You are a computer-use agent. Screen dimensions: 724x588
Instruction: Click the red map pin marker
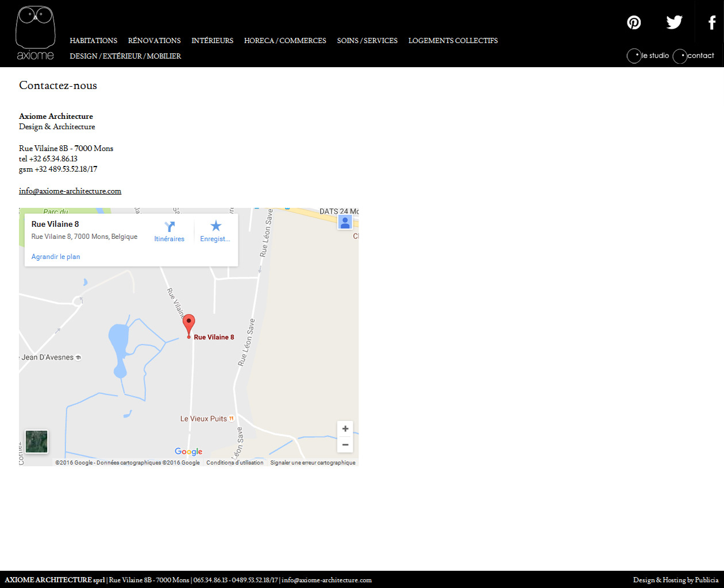pyautogui.click(x=188, y=326)
